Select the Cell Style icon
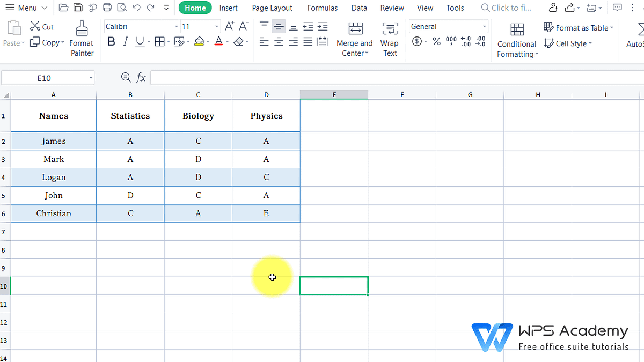Viewport: 644px width, 362px height. 567,43
